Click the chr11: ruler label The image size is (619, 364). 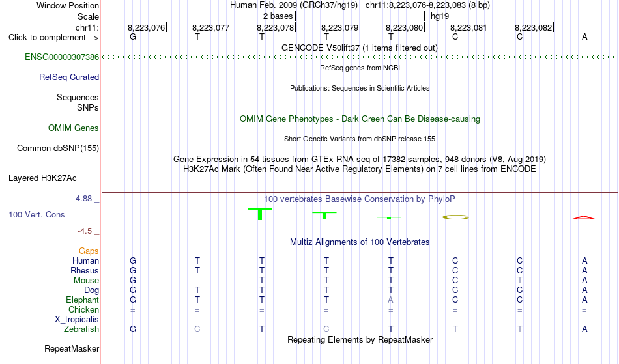click(x=87, y=27)
